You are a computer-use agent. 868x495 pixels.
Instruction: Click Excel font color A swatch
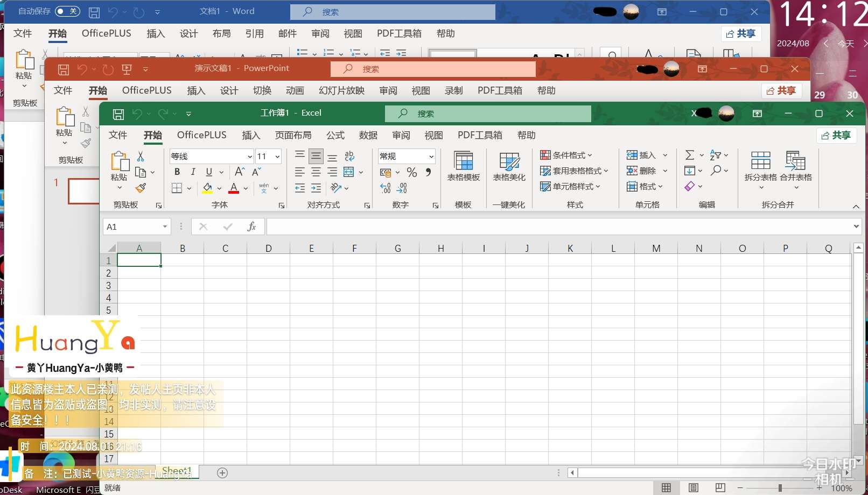click(234, 188)
